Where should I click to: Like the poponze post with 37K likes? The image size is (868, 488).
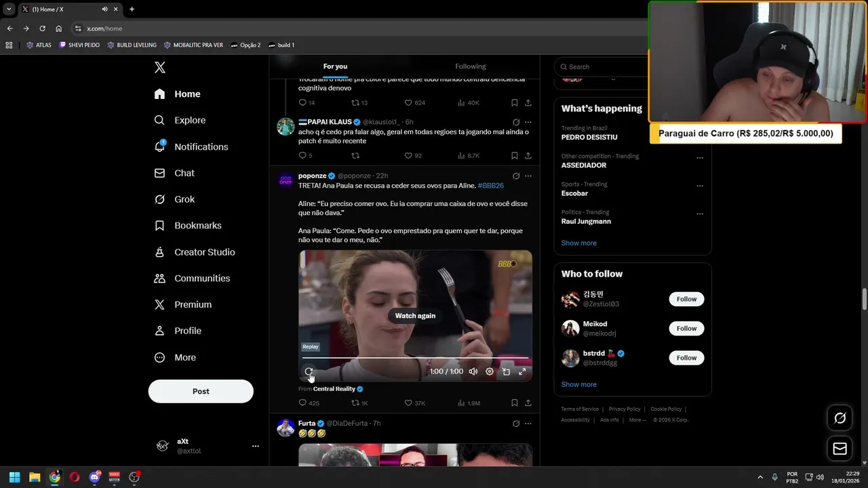(x=414, y=403)
